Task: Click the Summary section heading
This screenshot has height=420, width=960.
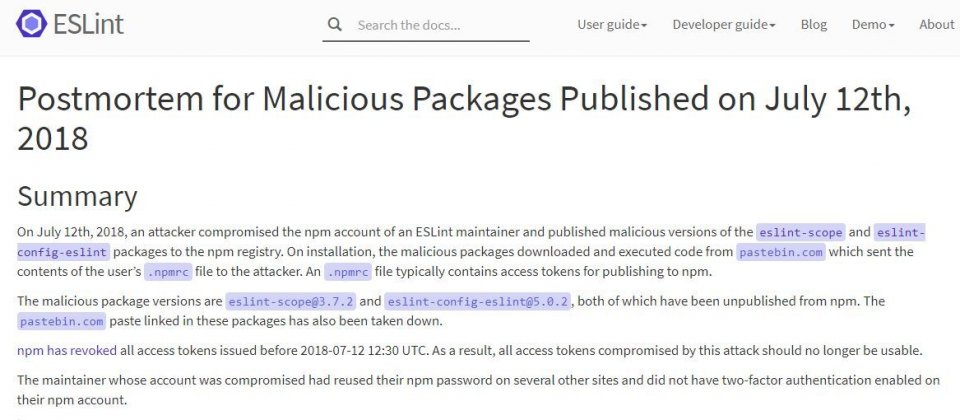Action: (x=77, y=197)
